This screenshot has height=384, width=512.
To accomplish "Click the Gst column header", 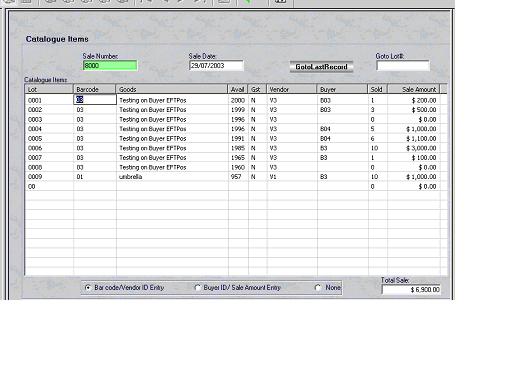I will pyautogui.click(x=257, y=89).
